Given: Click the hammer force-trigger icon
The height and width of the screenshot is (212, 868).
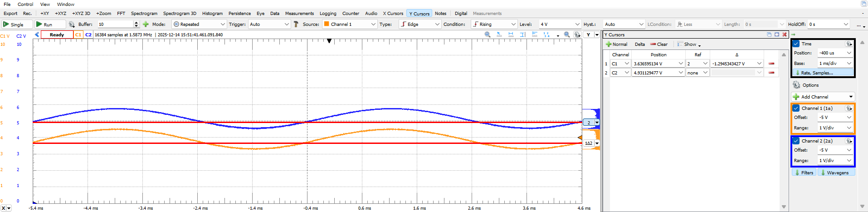Looking at the screenshot, I should pyautogui.click(x=296, y=25).
